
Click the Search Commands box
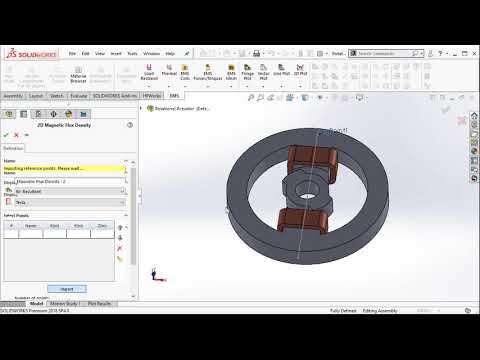386,53
